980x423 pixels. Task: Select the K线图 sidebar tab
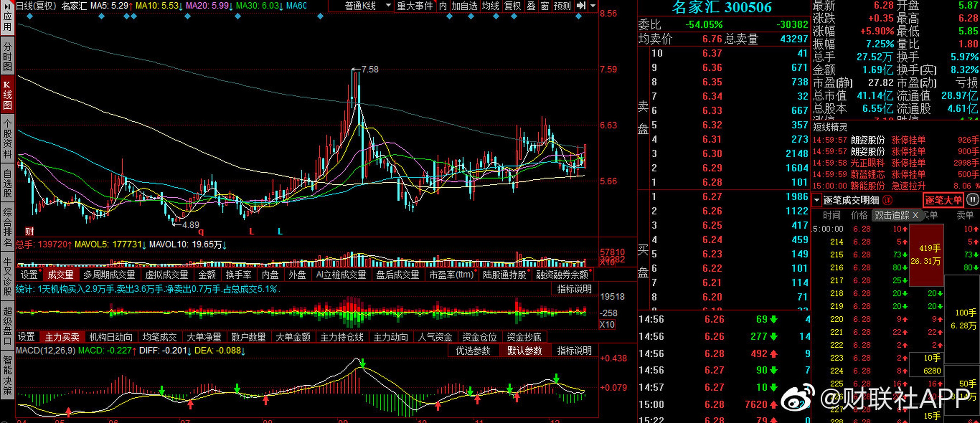tap(7, 95)
